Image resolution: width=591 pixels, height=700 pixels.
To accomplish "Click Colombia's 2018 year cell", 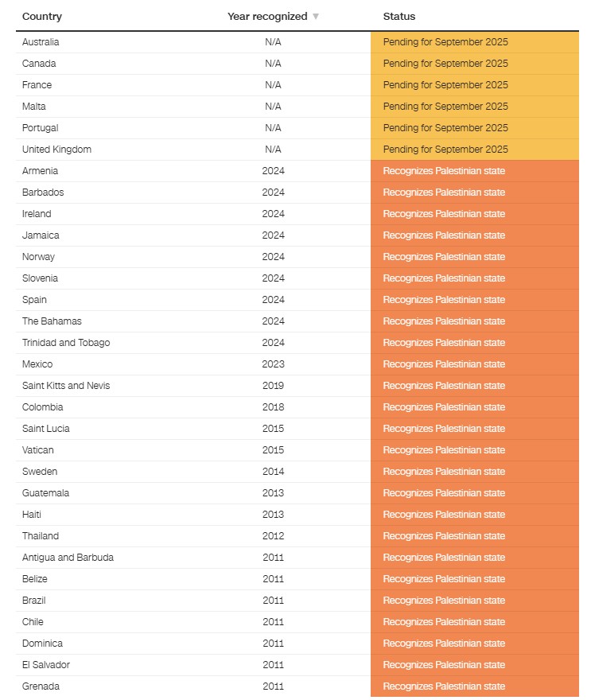I will pyautogui.click(x=273, y=407).
